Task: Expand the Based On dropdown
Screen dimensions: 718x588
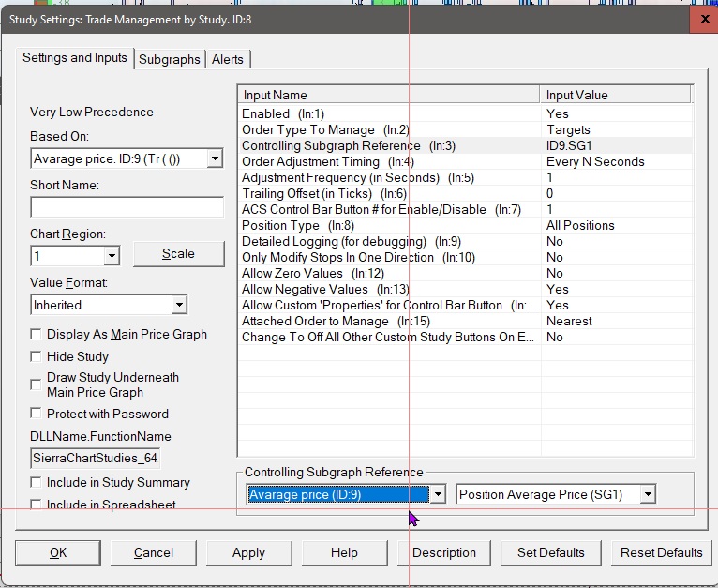Action: click(x=215, y=159)
